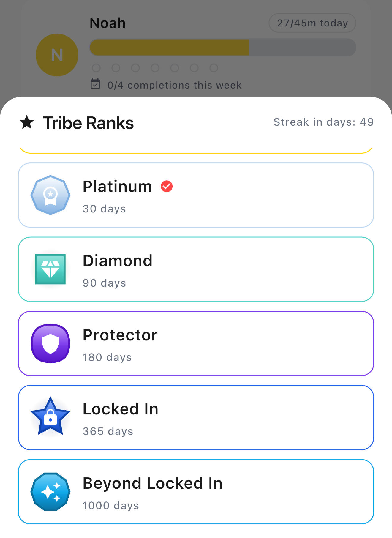Tap Noah's avatar circle
This screenshot has height=538, width=392.
tap(57, 55)
